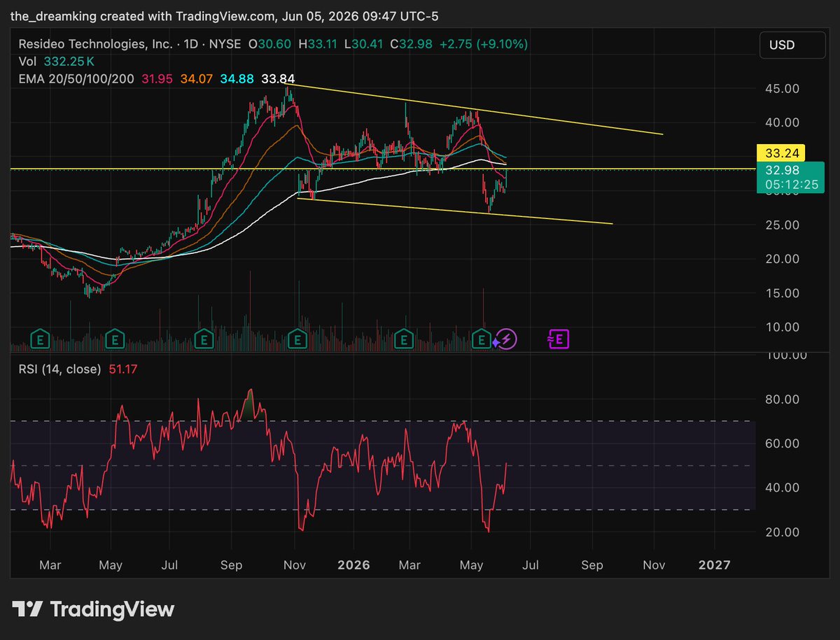Select the EMA 20/50/100/200 indicator legend

pyautogui.click(x=76, y=79)
